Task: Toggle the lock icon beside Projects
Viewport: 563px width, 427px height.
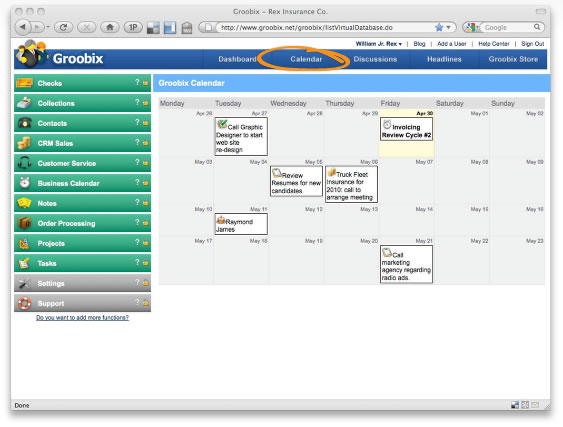Action: 145,243
